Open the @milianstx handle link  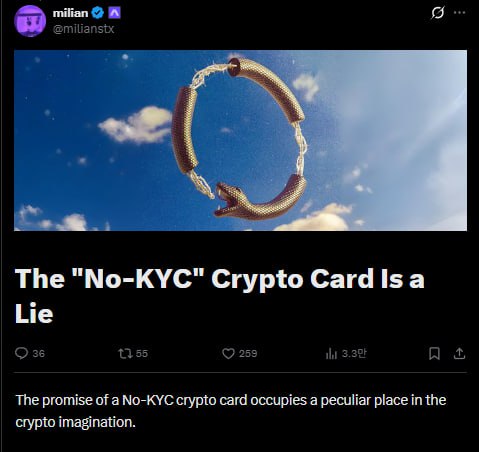(84, 29)
